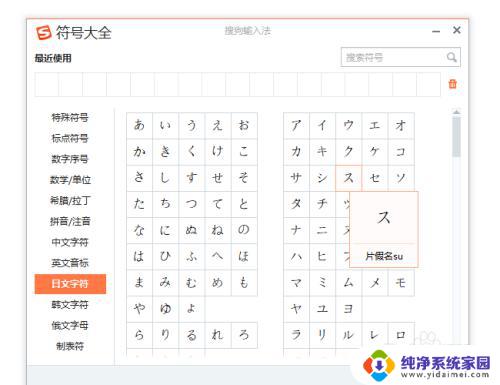Screen dimensions: 500x385
Task: Insert hiragana あ
Action: click(x=140, y=125)
